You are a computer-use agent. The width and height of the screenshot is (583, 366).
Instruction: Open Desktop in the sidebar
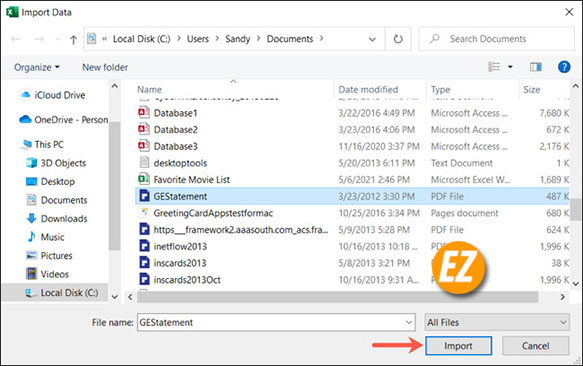[x=51, y=182]
